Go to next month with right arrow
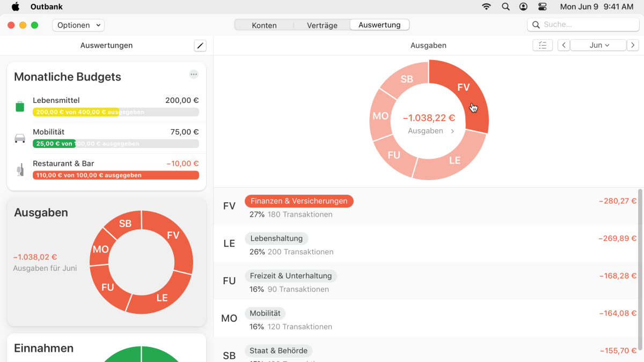The width and height of the screenshot is (644, 362). [633, 46]
